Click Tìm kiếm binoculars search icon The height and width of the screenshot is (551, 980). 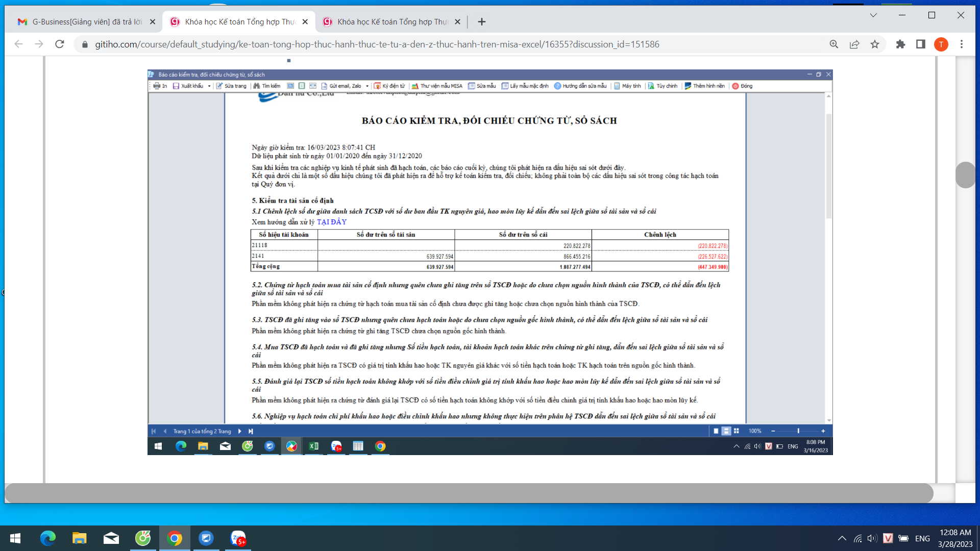[x=266, y=86]
